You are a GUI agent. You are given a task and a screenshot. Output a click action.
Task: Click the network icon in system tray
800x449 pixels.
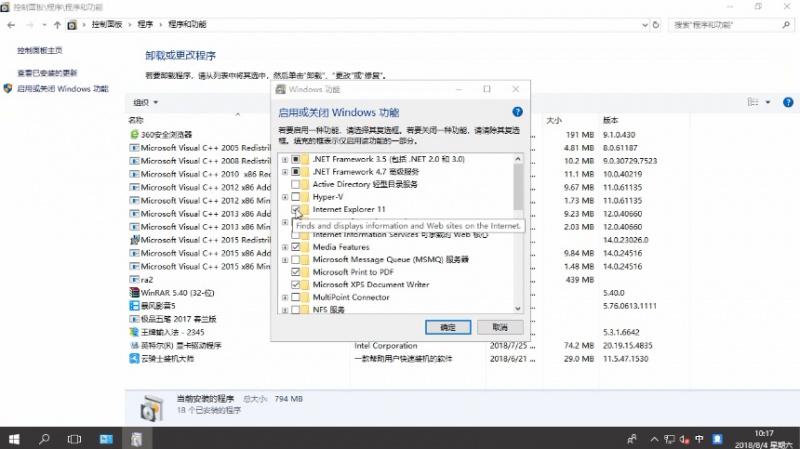(x=669, y=439)
